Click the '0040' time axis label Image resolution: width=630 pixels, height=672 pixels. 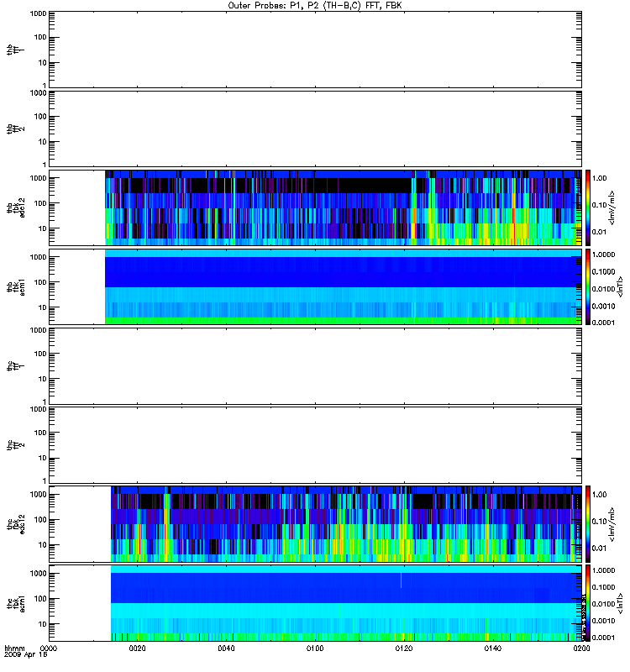coord(226,648)
